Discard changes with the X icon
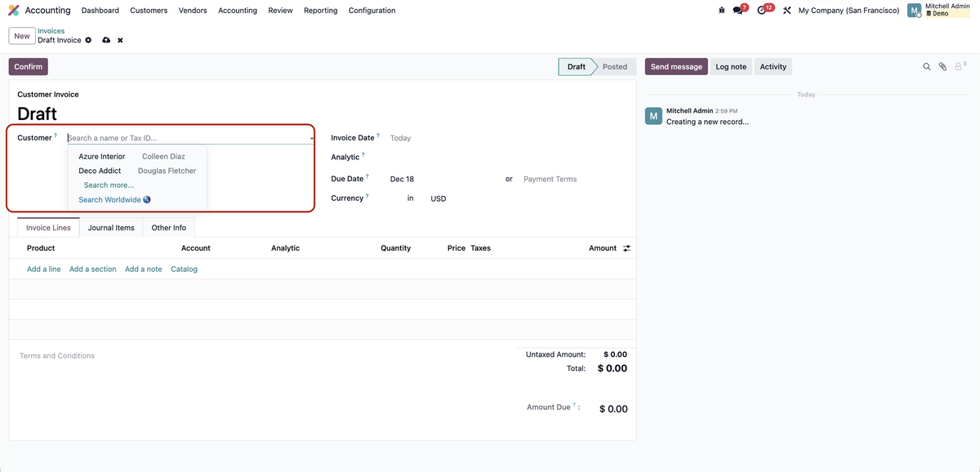Screen dimensions: 980x472 (120, 40)
